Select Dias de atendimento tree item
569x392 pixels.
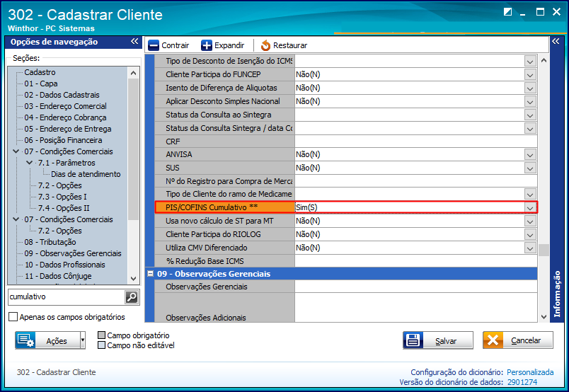pyautogui.click(x=86, y=174)
